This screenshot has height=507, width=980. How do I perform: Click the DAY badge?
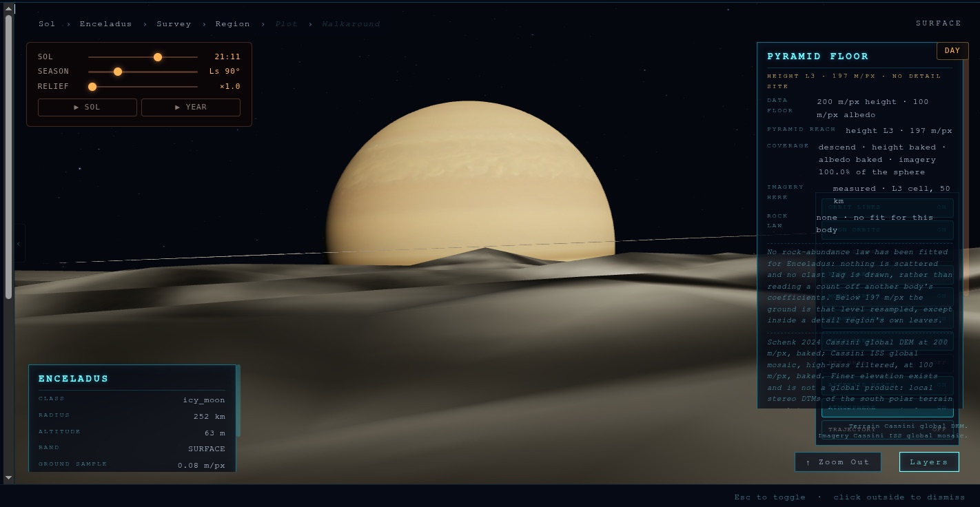click(x=952, y=51)
